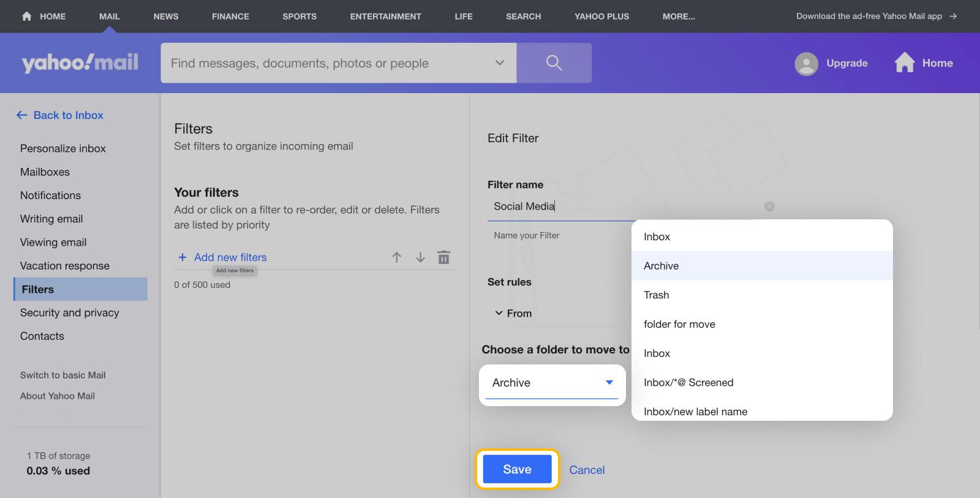
Task: Open Viewing email settings
Action: [53, 242]
